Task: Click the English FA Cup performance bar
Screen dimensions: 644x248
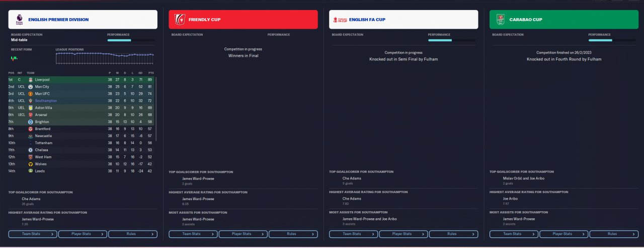Action: coord(452,40)
